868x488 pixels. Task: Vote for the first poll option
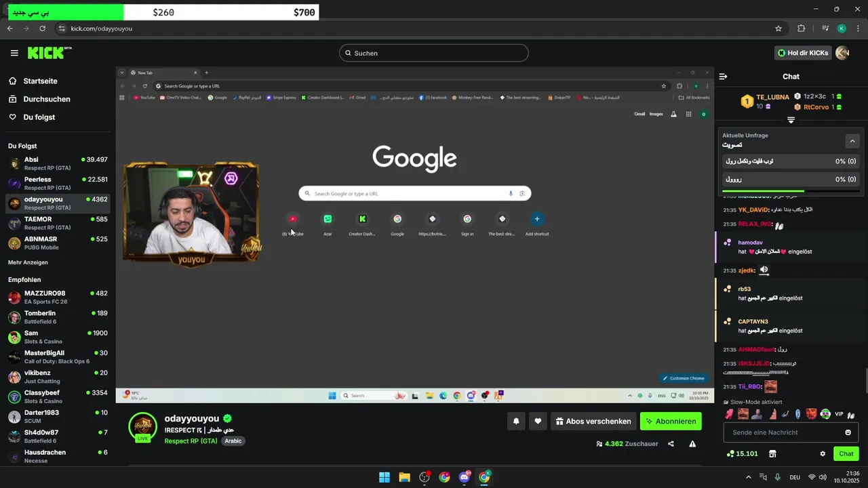[x=791, y=161]
